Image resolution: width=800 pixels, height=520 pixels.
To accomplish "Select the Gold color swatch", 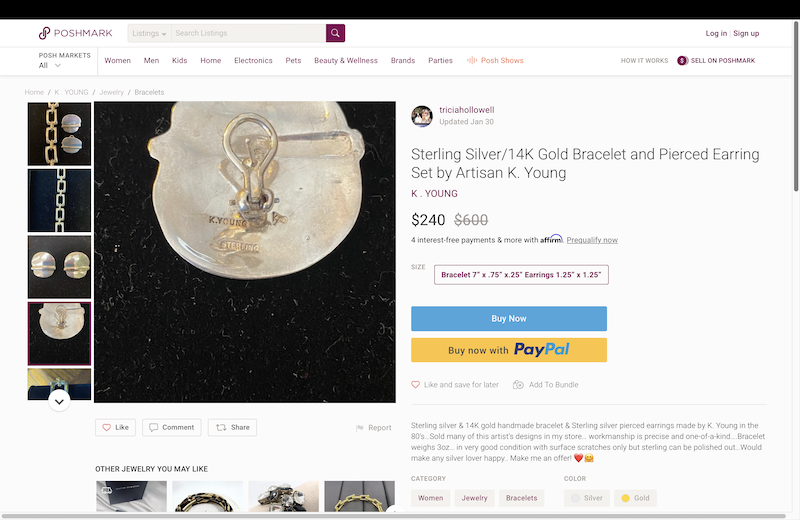I will click(634, 497).
